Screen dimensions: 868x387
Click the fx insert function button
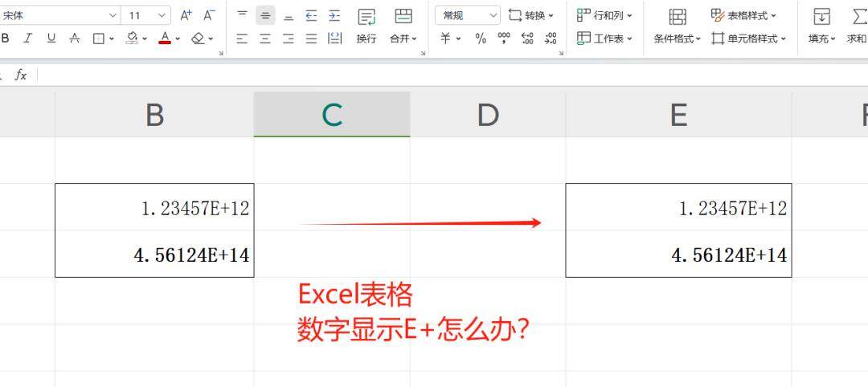click(x=20, y=75)
